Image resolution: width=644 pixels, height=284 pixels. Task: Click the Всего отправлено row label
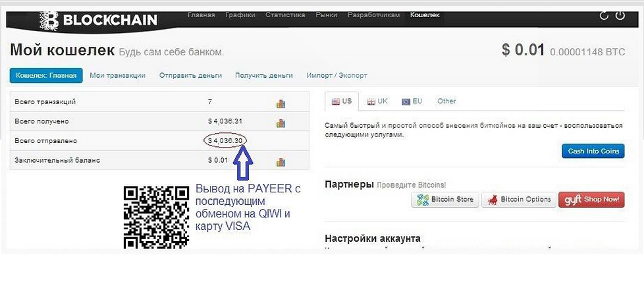click(x=45, y=140)
